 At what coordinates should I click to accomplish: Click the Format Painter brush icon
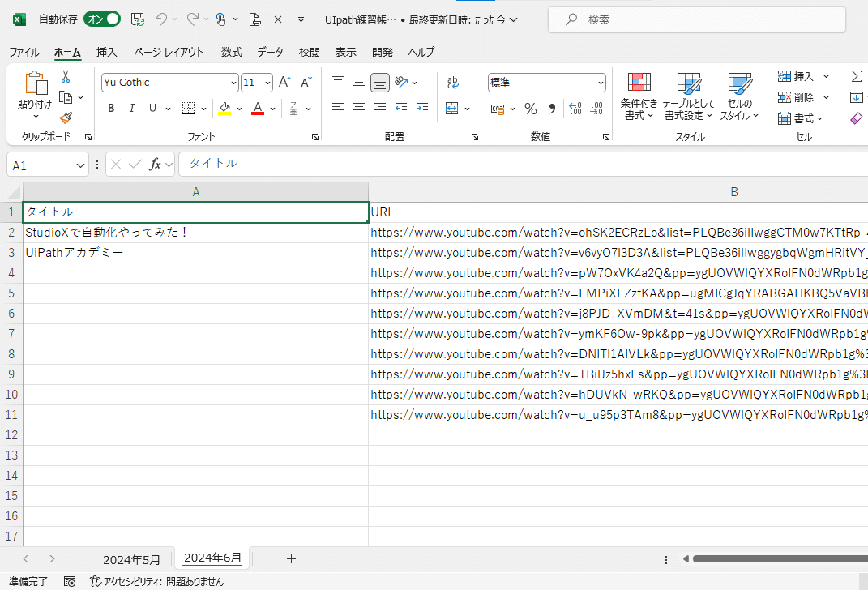tap(66, 118)
